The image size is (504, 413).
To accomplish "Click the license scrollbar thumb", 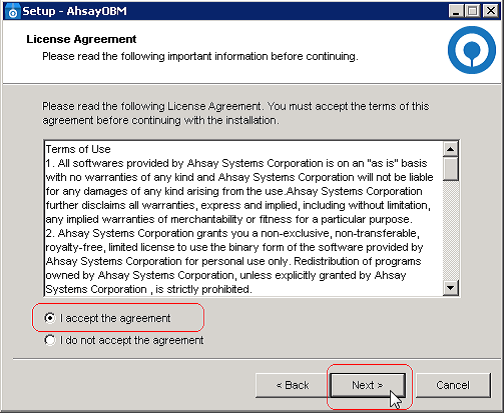I will (x=451, y=168).
